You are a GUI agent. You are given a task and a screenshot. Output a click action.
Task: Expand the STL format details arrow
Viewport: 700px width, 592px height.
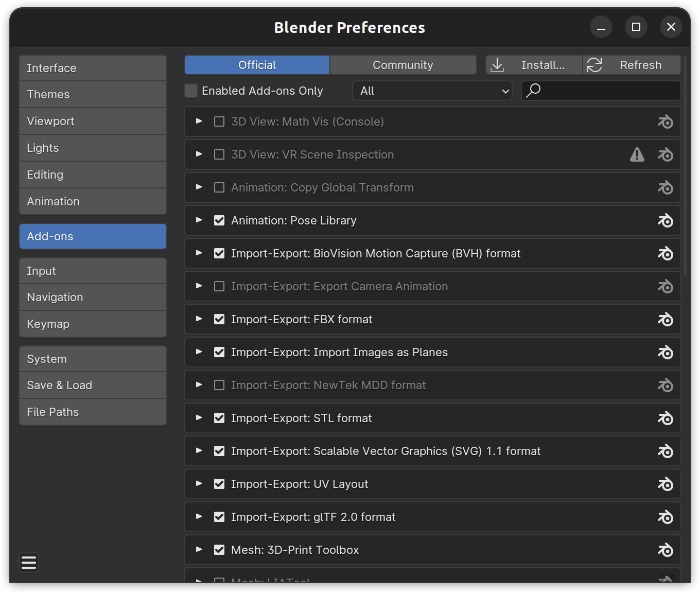point(199,418)
